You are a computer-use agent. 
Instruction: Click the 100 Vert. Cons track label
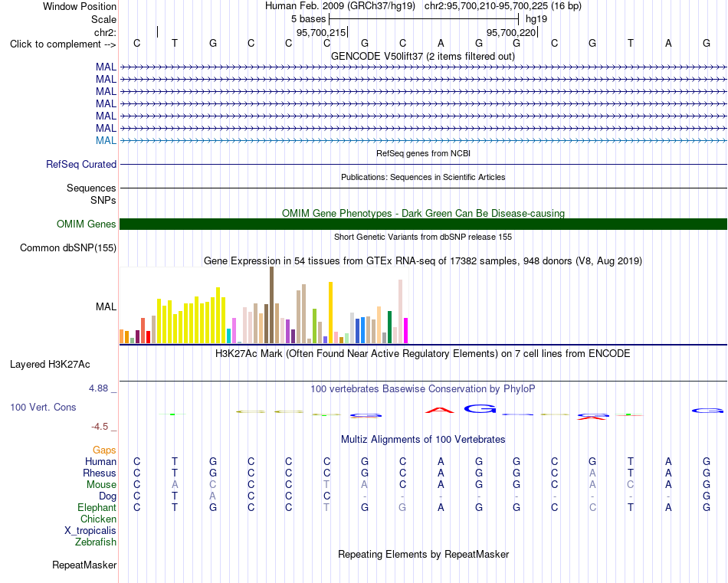click(x=43, y=407)
